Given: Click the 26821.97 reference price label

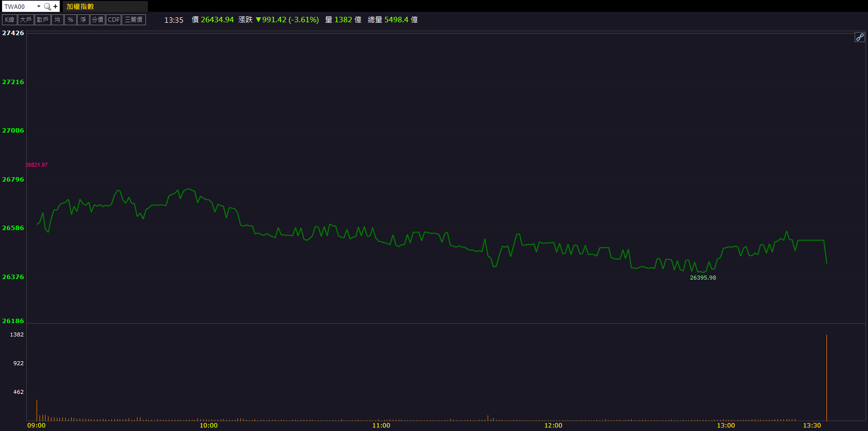Looking at the screenshot, I should (x=37, y=165).
